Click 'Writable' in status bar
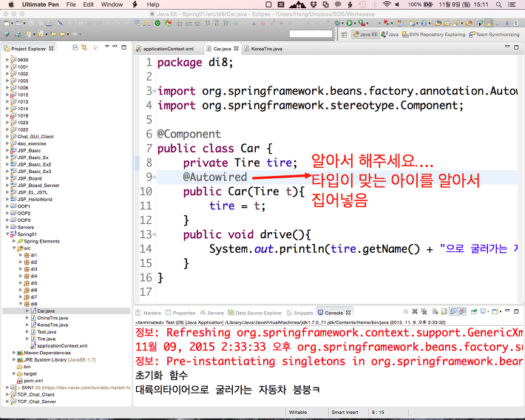This screenshot has width=525, height=420. pyautogui.click(x=298, y=413)
